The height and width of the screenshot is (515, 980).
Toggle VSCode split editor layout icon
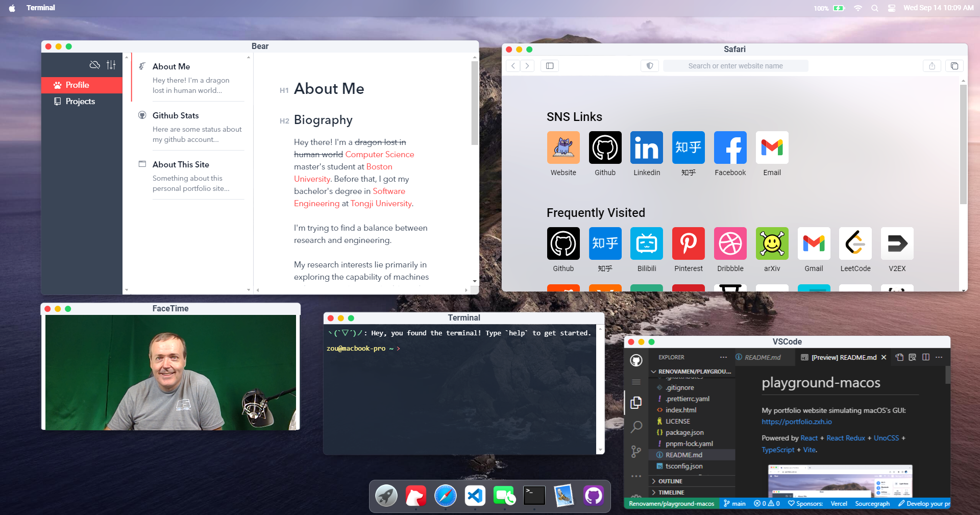(x=926, y=357)
